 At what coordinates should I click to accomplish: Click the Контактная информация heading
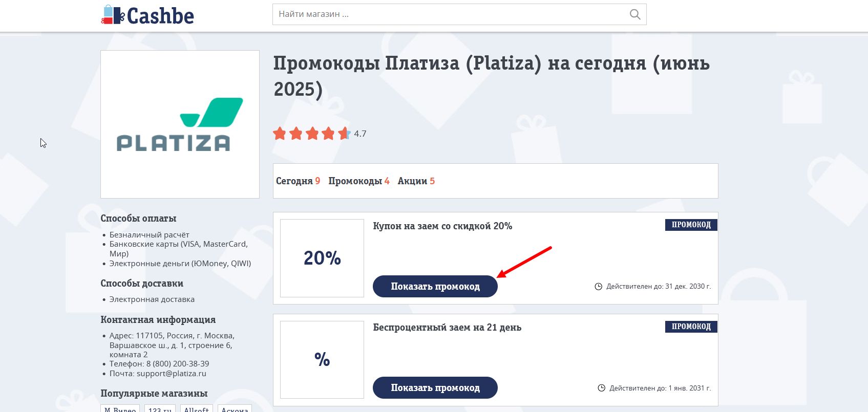(158, 320)
